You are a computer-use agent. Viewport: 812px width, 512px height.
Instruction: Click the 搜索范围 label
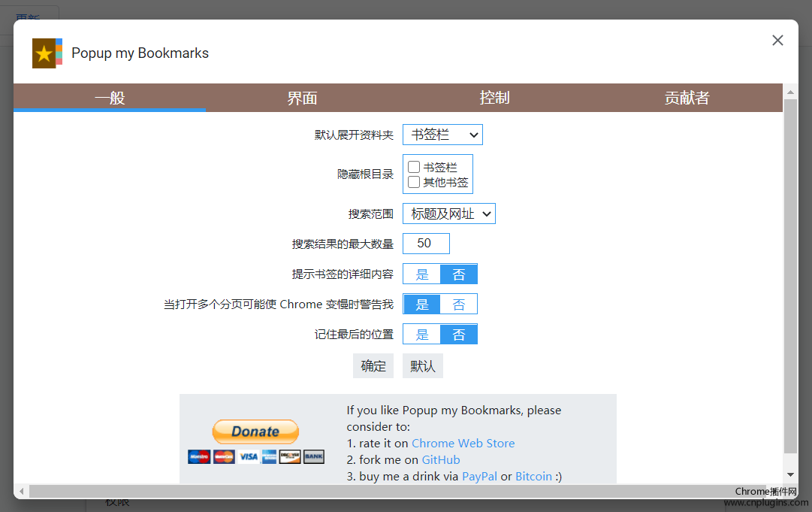click(371, 214)
